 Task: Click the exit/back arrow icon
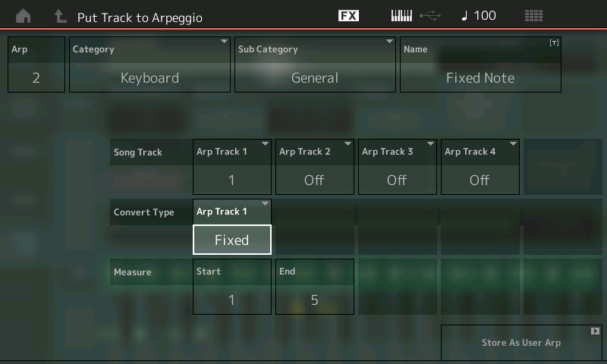[x=60, y=16]
